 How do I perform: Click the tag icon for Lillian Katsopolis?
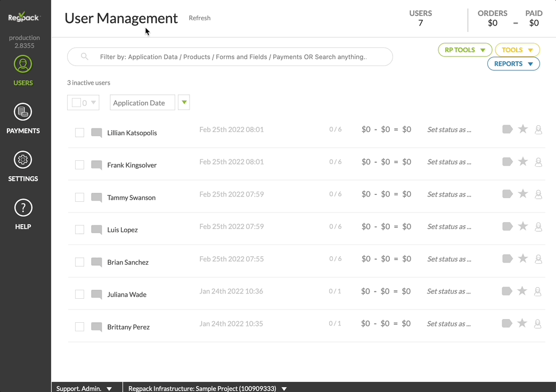coord(508,129)
